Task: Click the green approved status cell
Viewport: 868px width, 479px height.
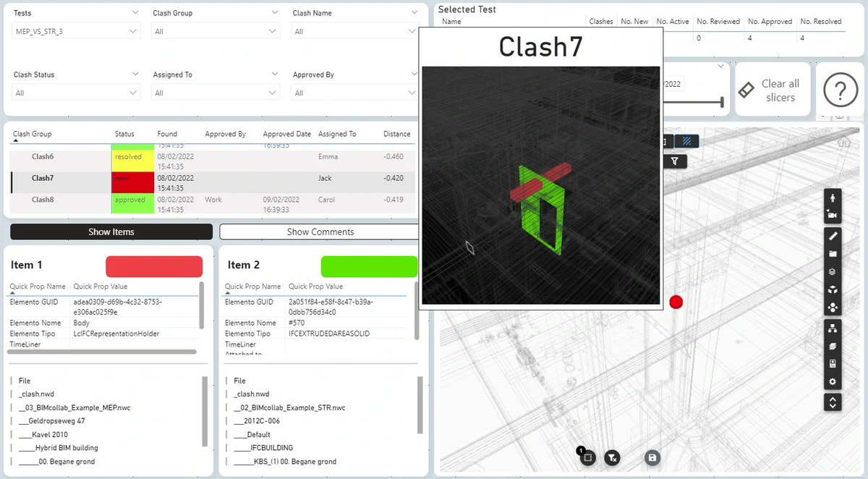Action: point(132,203)
